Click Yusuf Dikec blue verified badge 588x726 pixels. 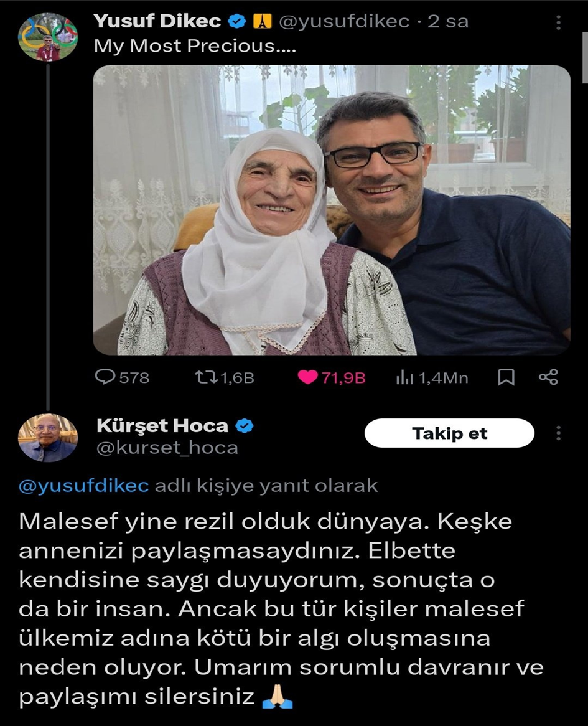pyautogui.click(x=237, y=21)
